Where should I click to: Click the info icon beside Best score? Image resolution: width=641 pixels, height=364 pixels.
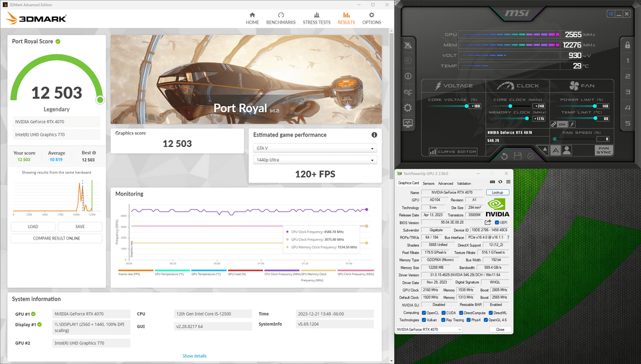(x=94, y=153)
